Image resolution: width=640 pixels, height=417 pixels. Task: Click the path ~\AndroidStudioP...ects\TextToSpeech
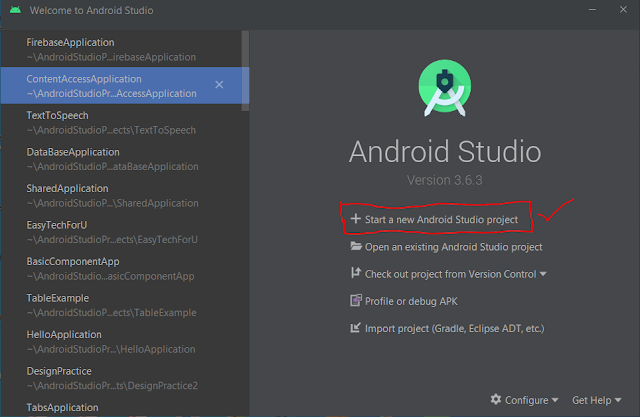[x=111, y=130]
